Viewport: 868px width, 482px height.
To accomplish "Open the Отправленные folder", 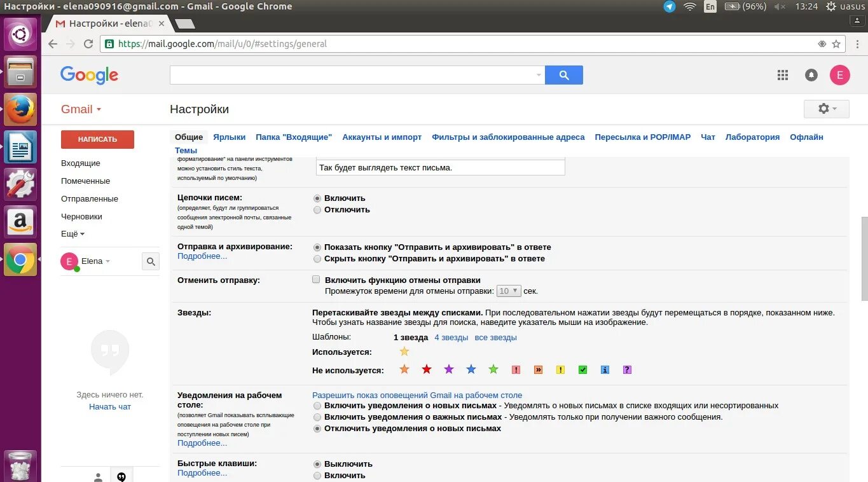I will (x=90, y=199).
